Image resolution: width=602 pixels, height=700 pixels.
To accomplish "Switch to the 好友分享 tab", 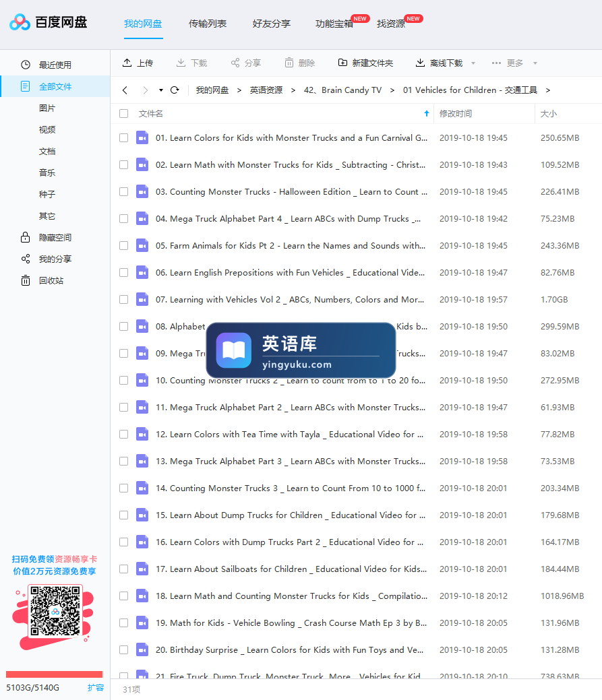I will click(x=272, y=24).
